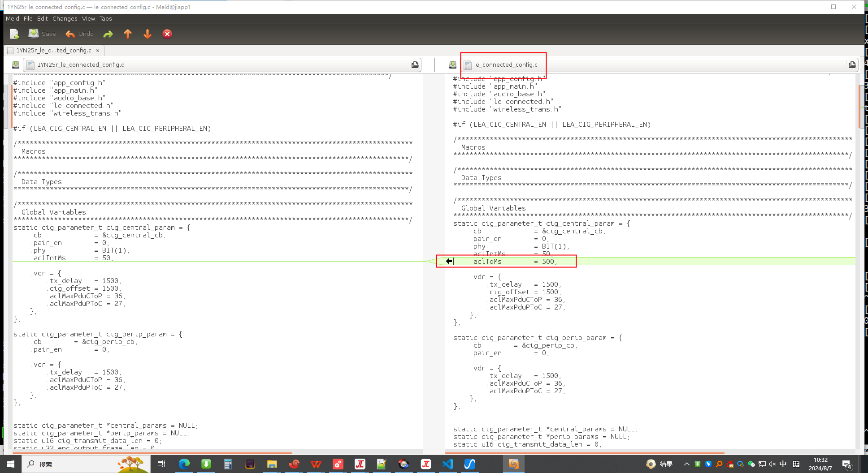This screenshot has width=868, height=473.
Task: Click the Undo button in toolbar
Action: click(80, 34)
